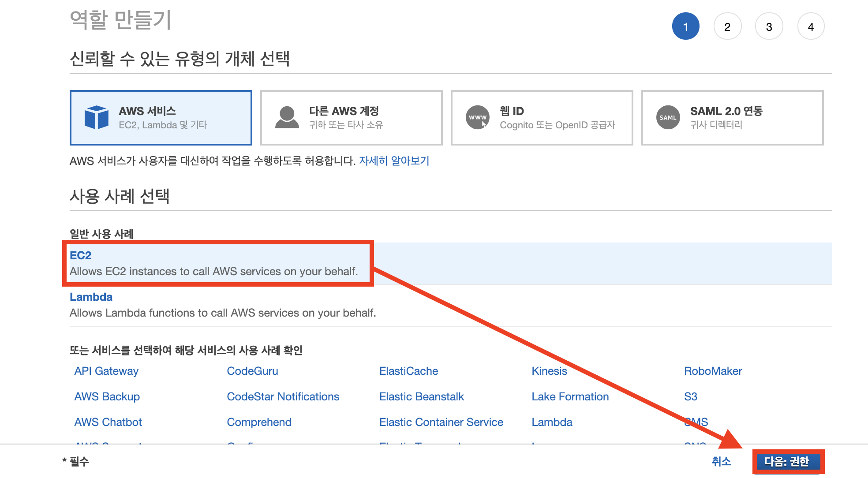Click the 다음: 권한 button
Viewport: 868px width, 478px height.
pyautogui.click(x=787, y=462)
